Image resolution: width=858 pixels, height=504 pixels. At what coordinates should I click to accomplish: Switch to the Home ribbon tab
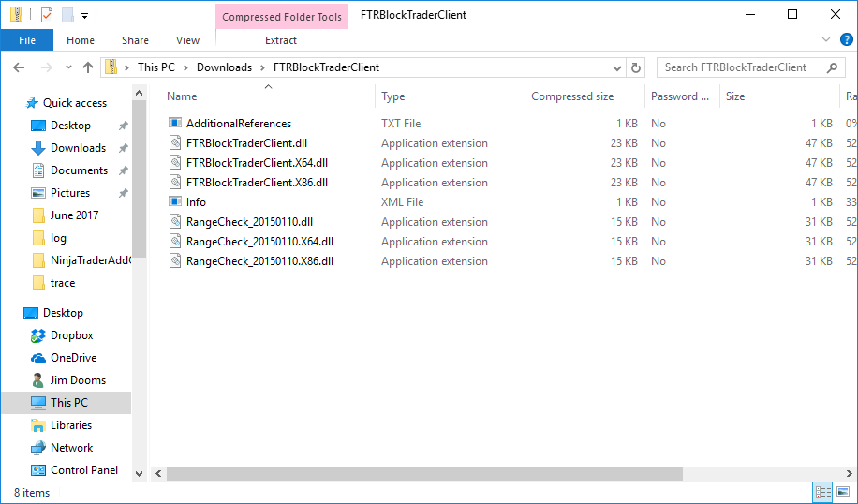81,40
